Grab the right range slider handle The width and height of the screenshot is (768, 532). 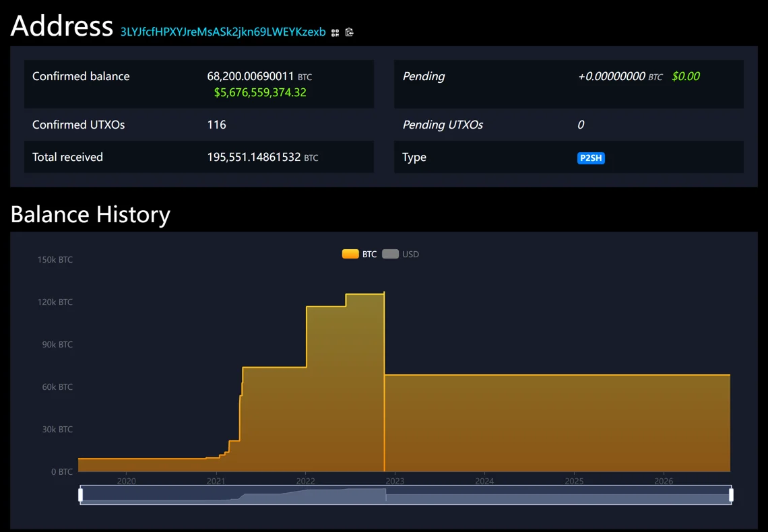[x=731, y=495]
